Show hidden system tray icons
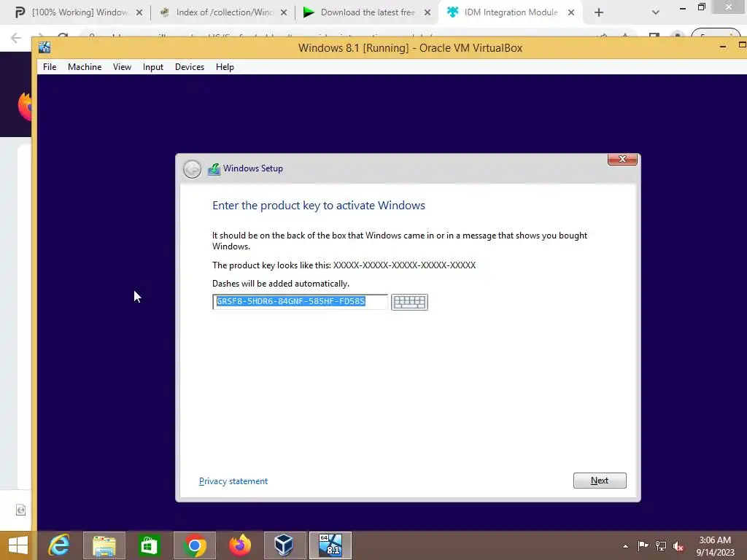 (x=625, y=546)
